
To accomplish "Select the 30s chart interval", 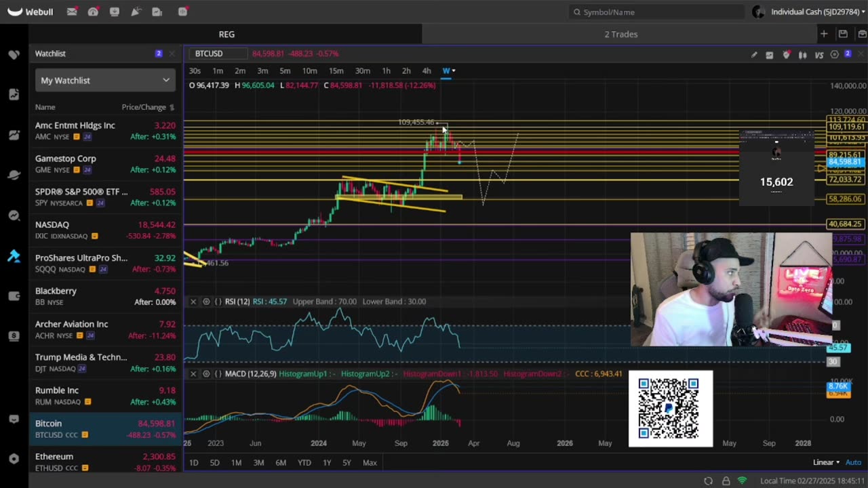I will tap(195, 70).
